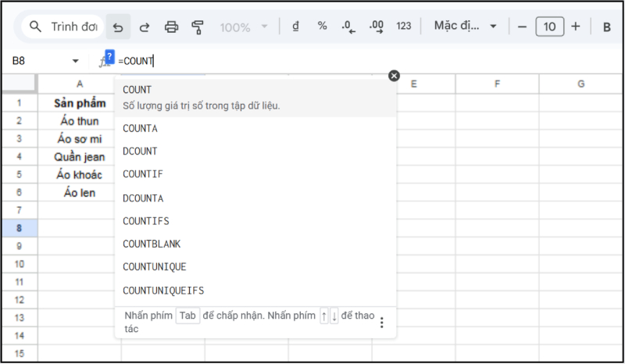
Task: Select the COUNTA function suggestion
Action: point(255,128)
